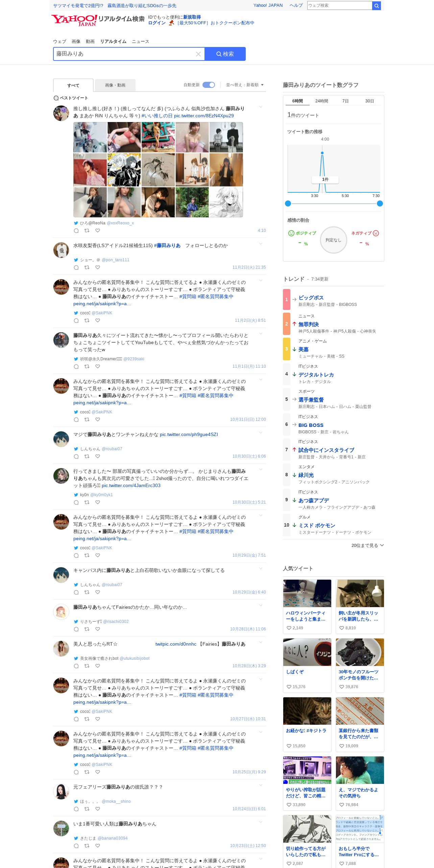Click the data point on tweet count graph

coord(322,153)
